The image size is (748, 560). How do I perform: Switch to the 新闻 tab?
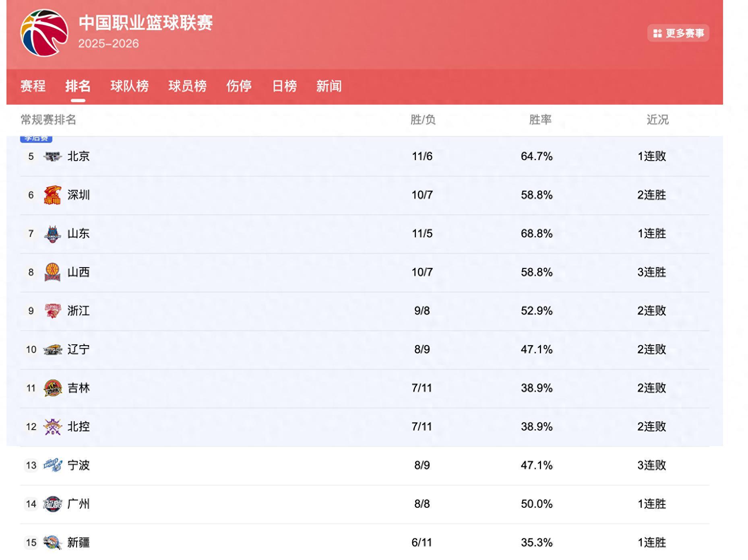(x=329, y=86)
